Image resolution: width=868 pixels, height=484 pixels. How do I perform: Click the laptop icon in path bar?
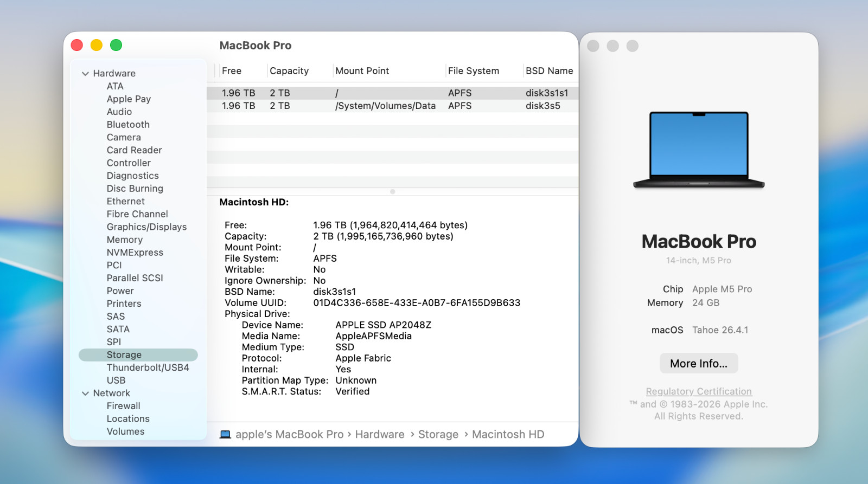[x=225, y=435]
